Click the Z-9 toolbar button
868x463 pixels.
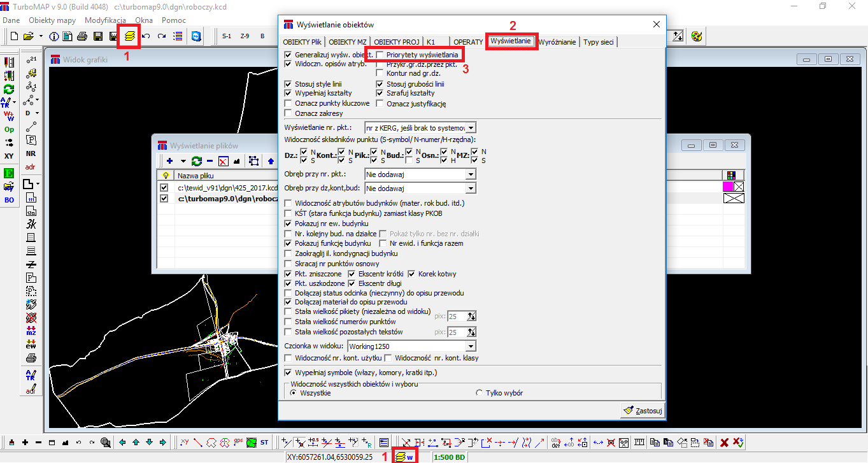(245, 36)
